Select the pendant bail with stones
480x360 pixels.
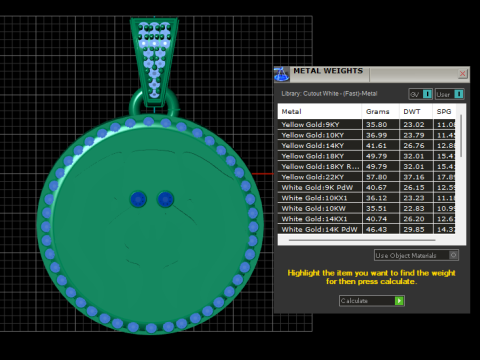154,62
